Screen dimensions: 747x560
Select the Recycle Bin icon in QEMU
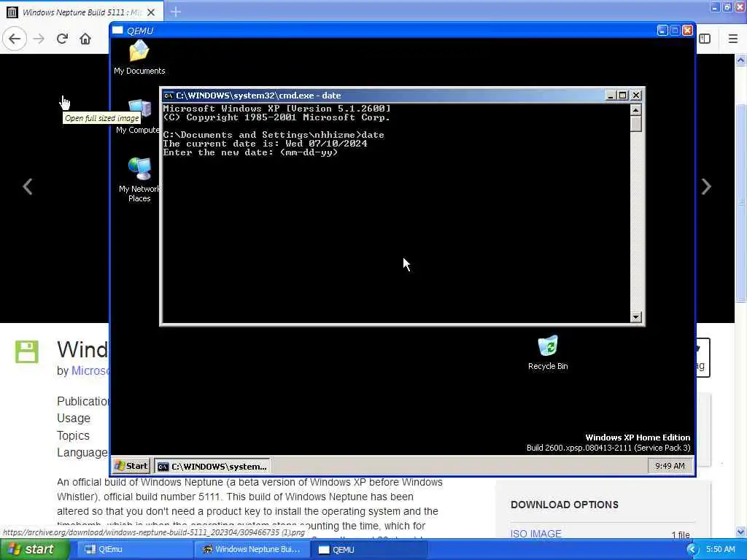548,353
